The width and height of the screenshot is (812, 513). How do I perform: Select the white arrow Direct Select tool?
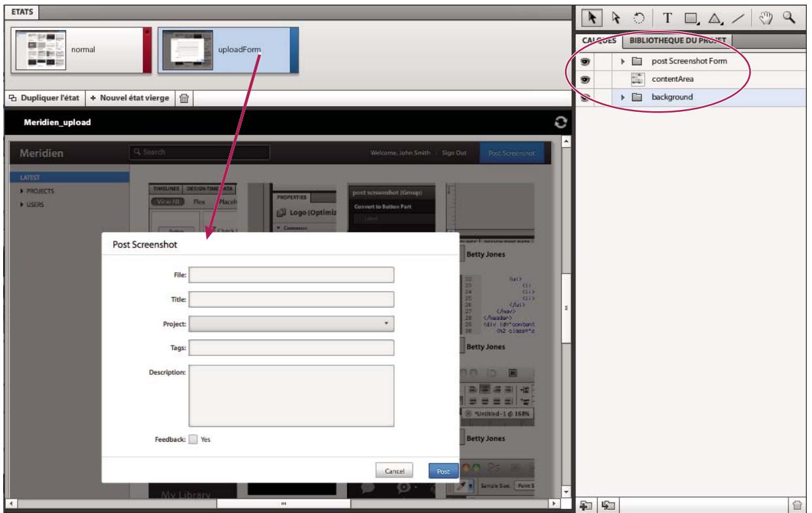[615, 18]
